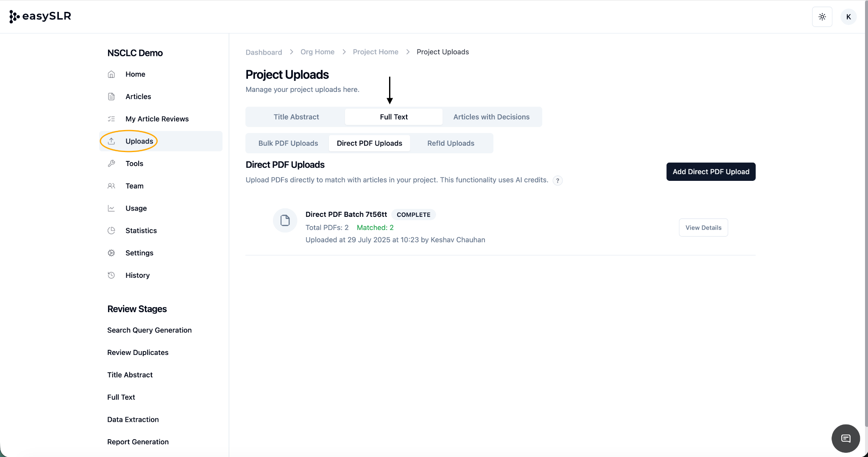
Task: Open the chat support bubble icon
Action: 846,438
